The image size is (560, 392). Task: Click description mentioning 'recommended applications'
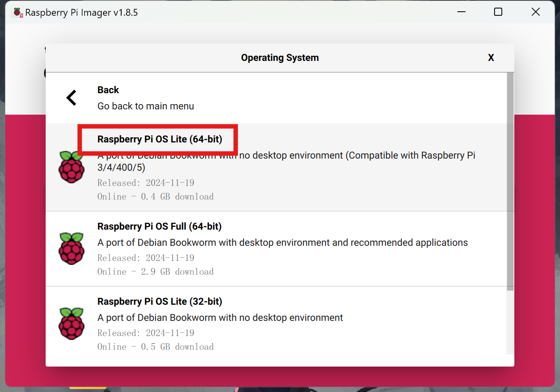(282, 243)
